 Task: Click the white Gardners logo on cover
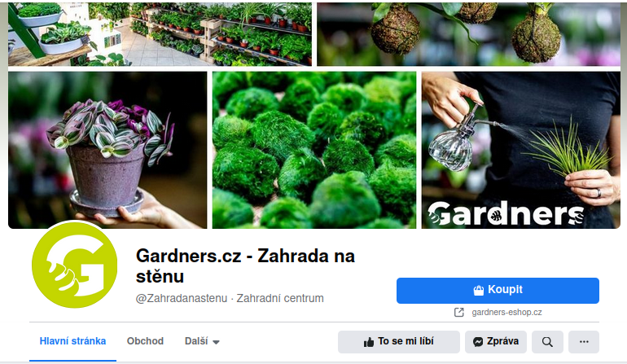pyautogui.click(x=506, y=213)
